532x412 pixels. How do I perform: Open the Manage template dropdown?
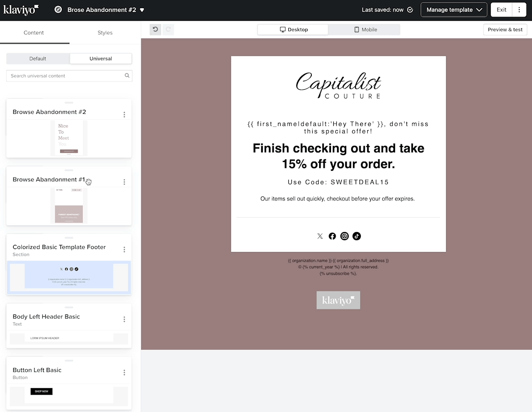pyautogui.click(x=454, y=10)
